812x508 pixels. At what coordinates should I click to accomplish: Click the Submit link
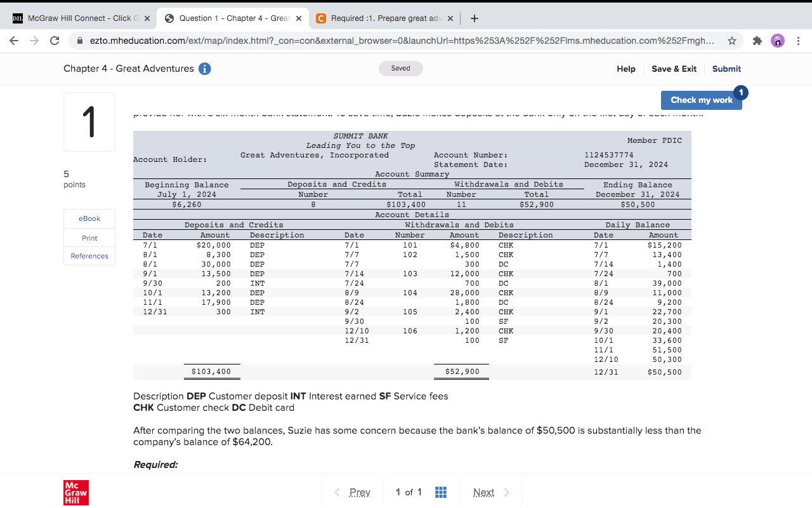click(726, 69)
